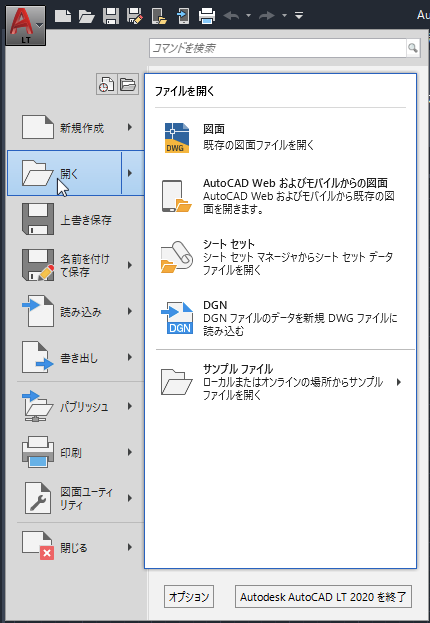The width and height of the screenshot is (430, 623).
Task: Open the Customize Quick Access Toolbar dropdown
Action: click(x=299, y=16)
